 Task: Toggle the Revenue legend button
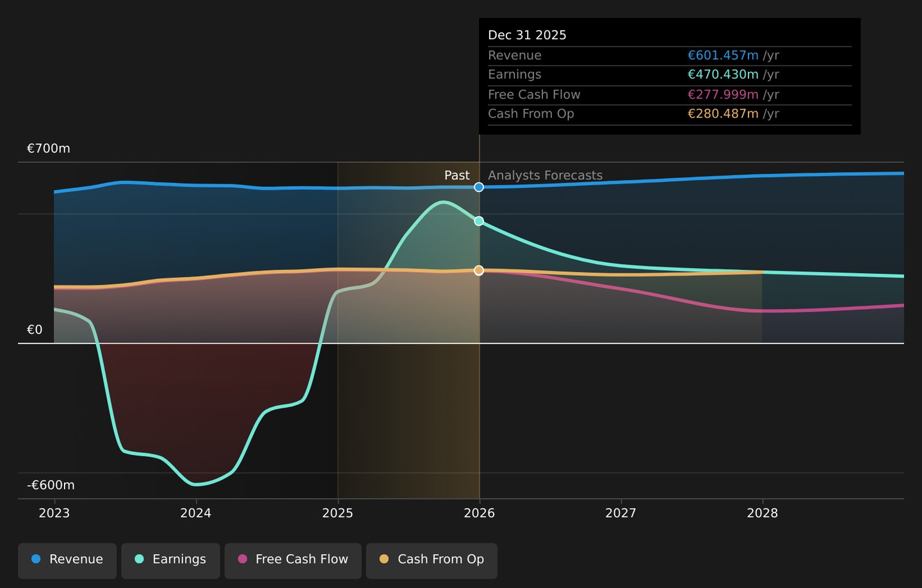pos(67,560)
